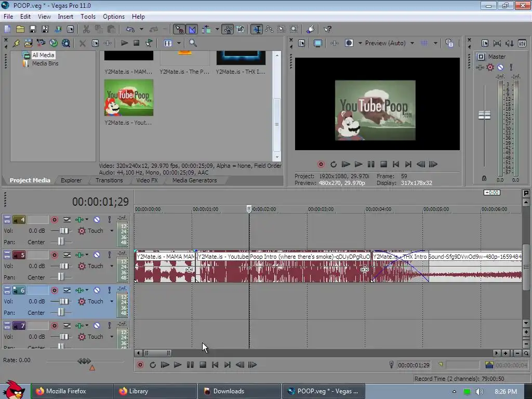The height and width of the screenshot is (399, 532).
Task: Click the Properties icon in main toolbar
Action: [70, 29]
